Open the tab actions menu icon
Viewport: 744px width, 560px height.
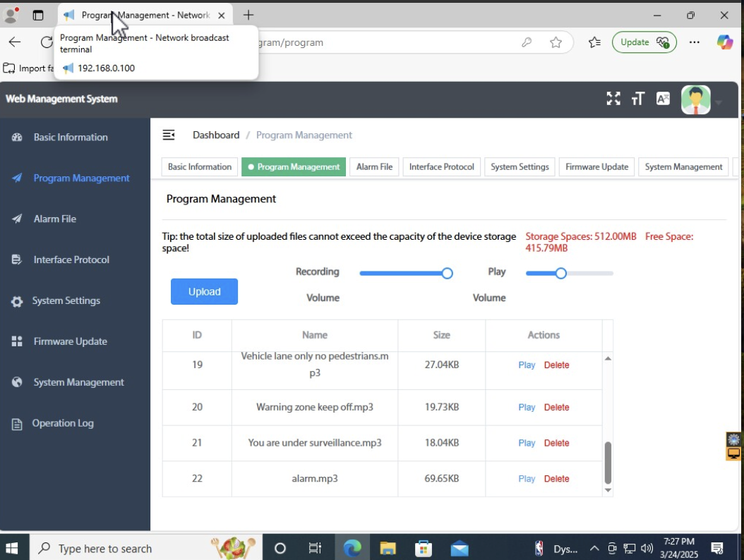click(38, 16)
